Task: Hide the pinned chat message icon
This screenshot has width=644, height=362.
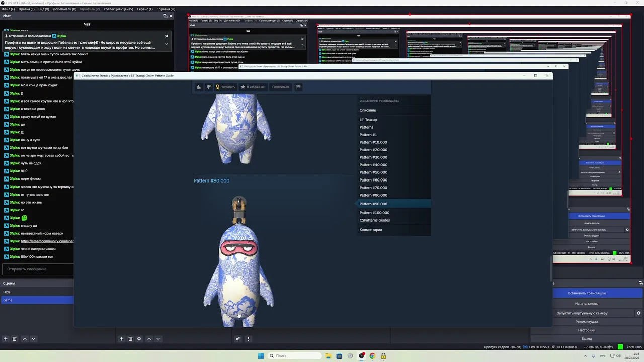Action: pyautogui.click(x=167, y=36)
